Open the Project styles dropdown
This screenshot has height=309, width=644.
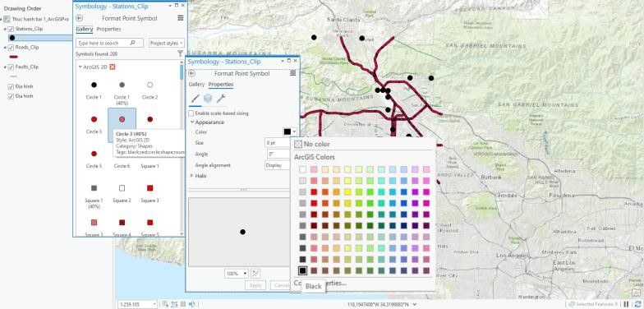pos(167,43)
